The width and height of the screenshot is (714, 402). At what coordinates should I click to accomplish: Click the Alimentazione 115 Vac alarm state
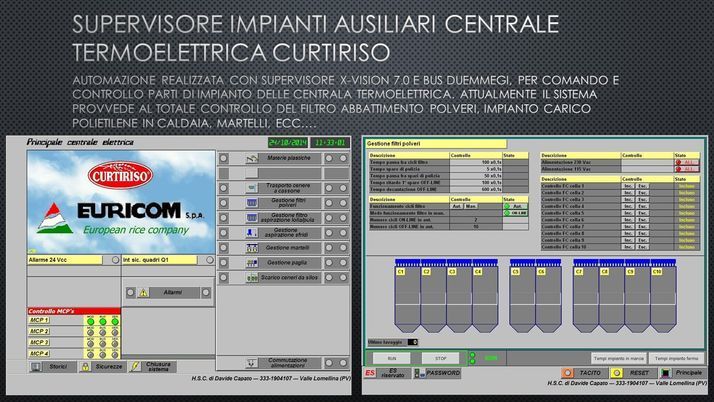[687, 169]
